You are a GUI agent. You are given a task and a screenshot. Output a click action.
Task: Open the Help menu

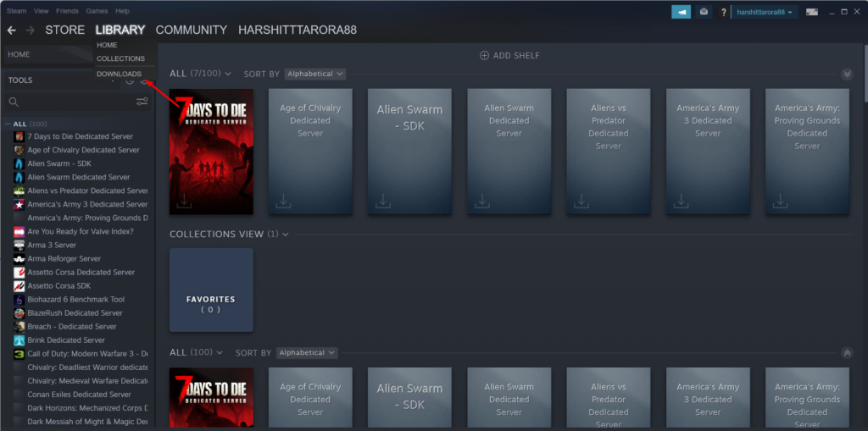[122, 11]
